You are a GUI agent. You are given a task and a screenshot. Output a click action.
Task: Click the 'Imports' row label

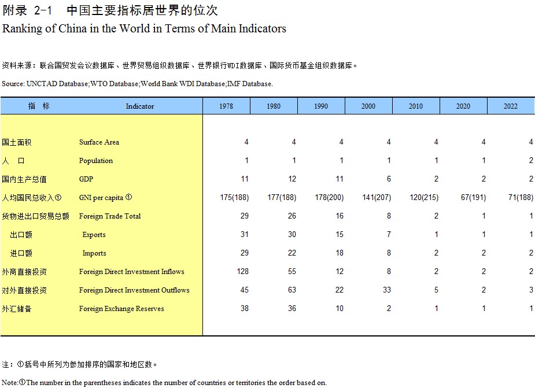coord(94,253)
